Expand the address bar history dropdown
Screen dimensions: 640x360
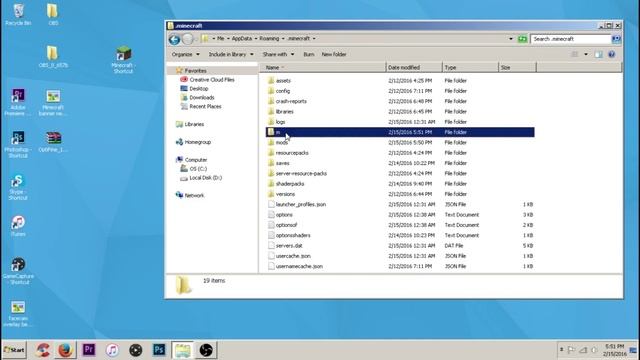(511, 39)
